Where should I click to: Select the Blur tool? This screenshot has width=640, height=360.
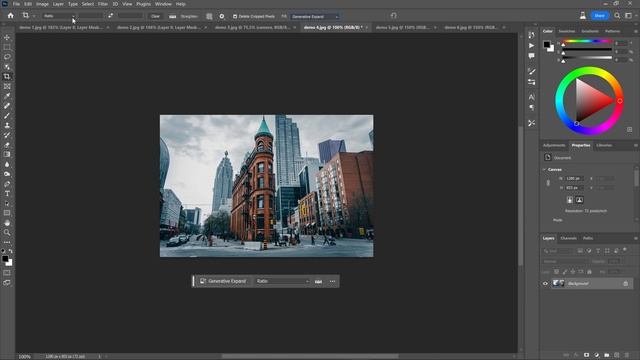coord(7,164)
